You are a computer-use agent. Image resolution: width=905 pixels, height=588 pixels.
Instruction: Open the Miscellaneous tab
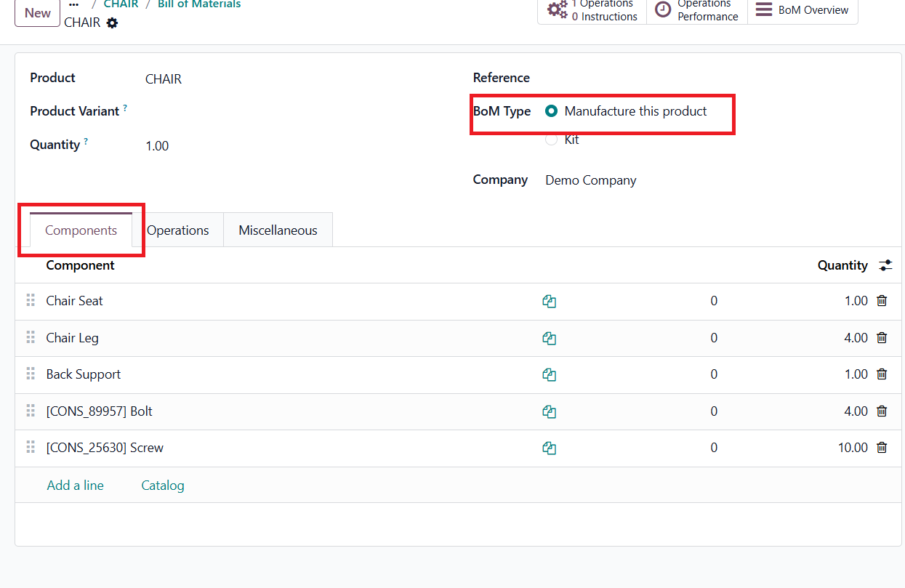[x=278, y=230]
